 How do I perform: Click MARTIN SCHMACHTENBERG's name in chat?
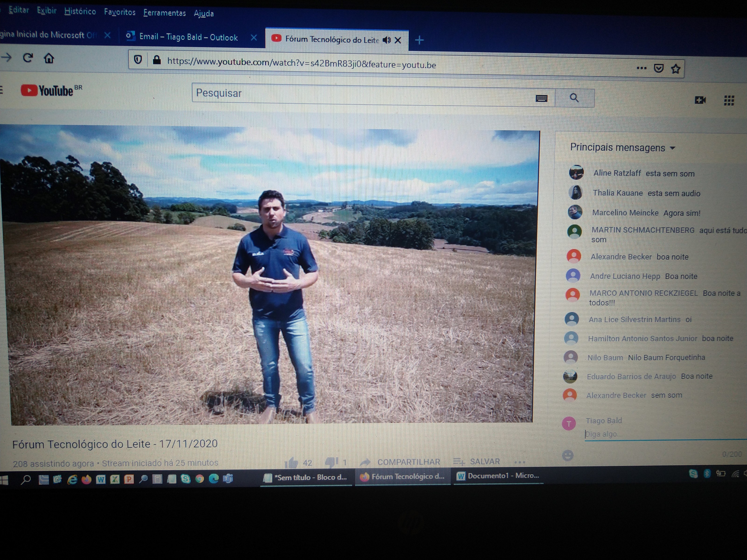click(643, 230)
